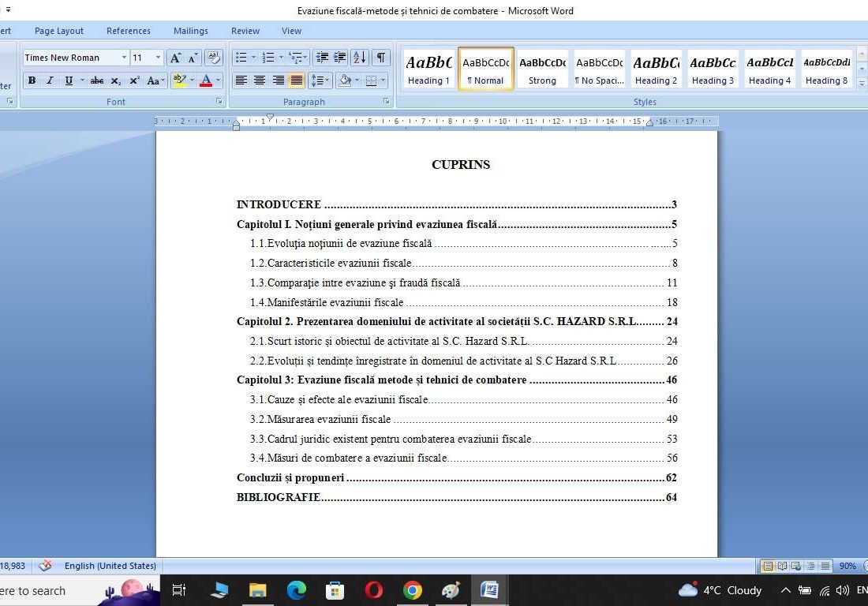Viewport: 868px width, 606px height.
Task: Toggle the Justify alignment button
Action: pyautogui.click(x=297, y=80)
